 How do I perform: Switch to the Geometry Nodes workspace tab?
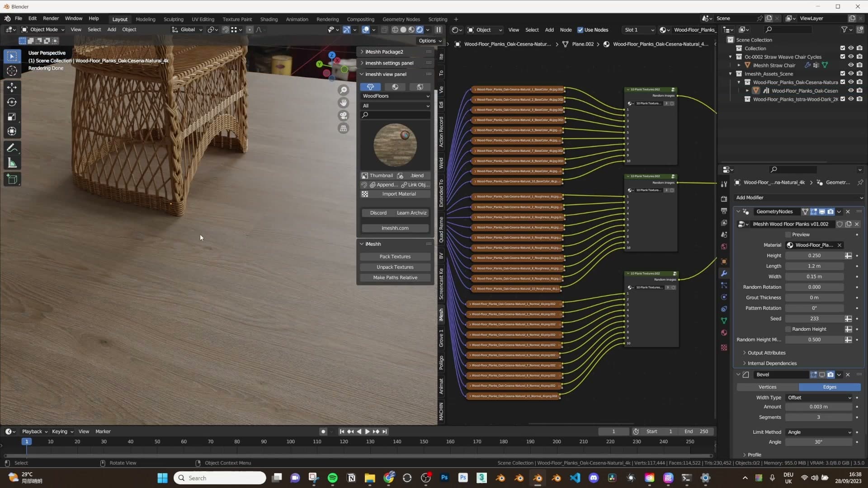[x=401, y=19]
